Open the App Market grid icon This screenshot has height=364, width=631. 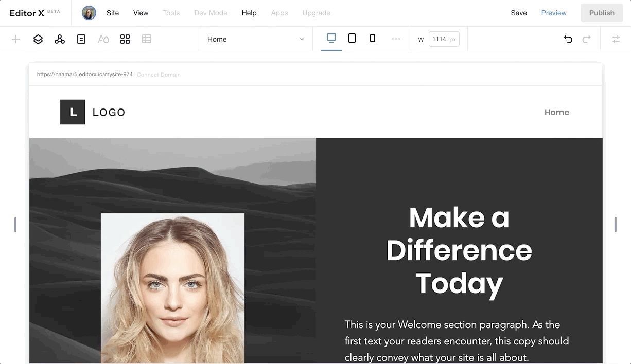125,39
